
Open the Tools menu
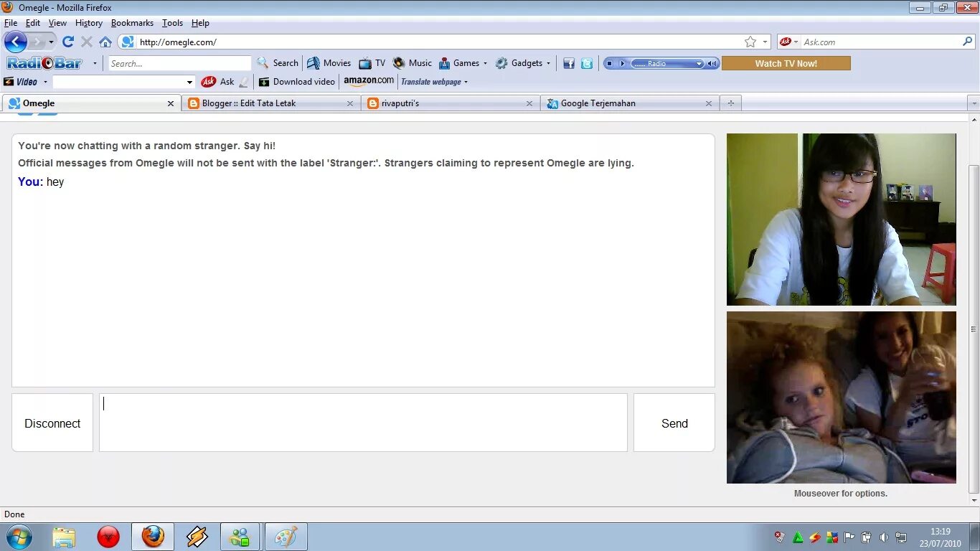[172, 23]
